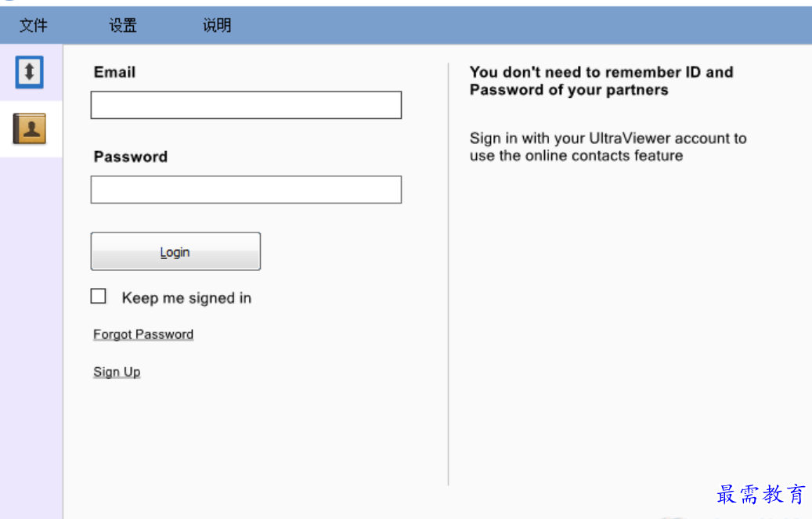Open the 文件 menu

[34, 26]
